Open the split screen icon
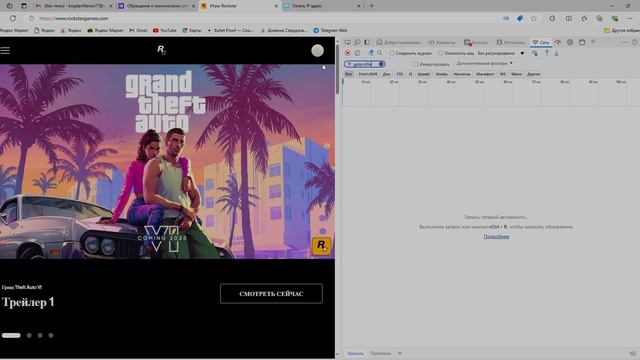Viewport: 640px width, 360px height. coord(569,18)
